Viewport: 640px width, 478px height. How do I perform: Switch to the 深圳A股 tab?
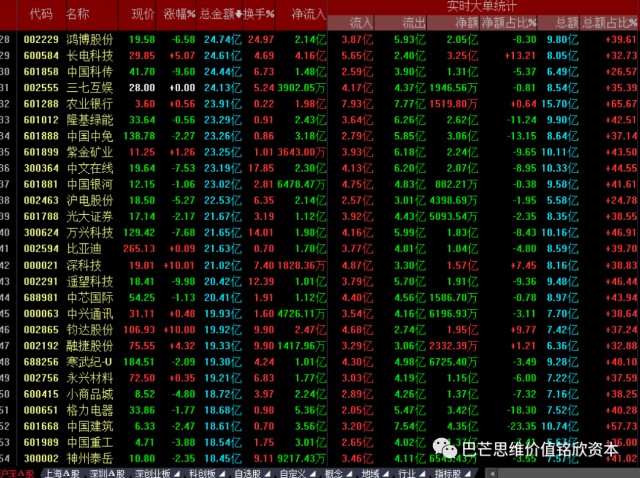click(107, 474)
